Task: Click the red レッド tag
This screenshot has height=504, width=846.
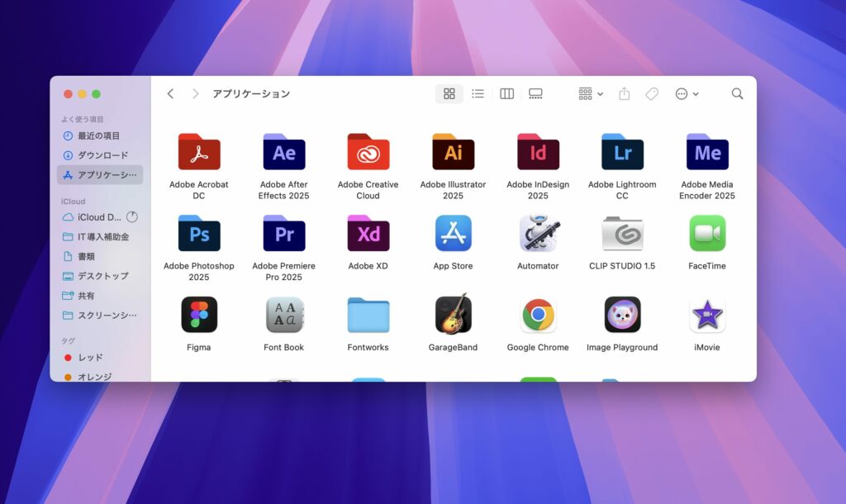Action: (90, 358)
